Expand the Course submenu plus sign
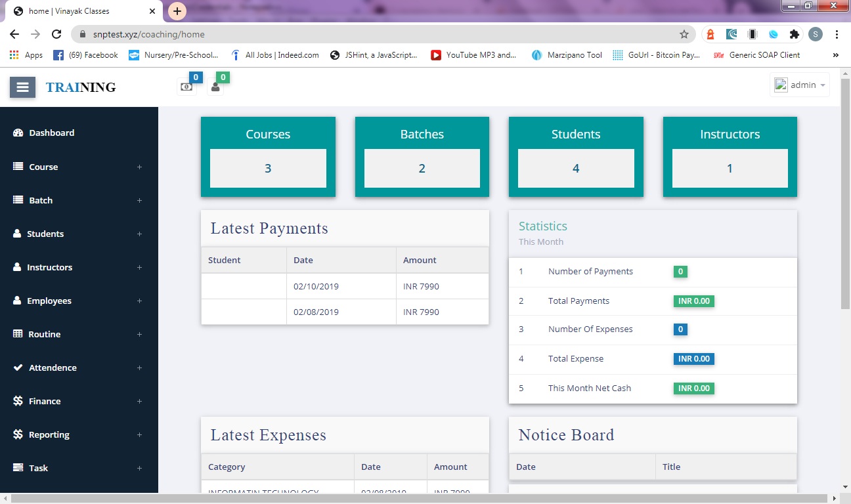 139,167
